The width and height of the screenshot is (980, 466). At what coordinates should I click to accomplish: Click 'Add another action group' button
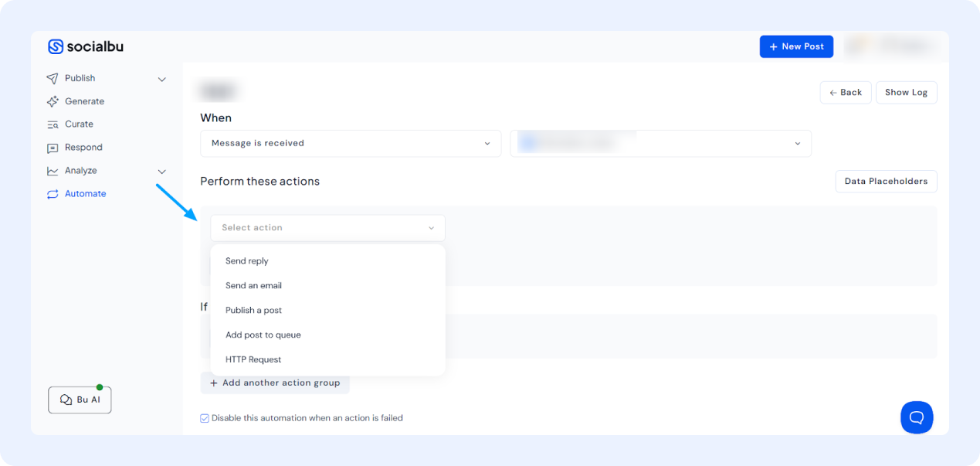275,383
